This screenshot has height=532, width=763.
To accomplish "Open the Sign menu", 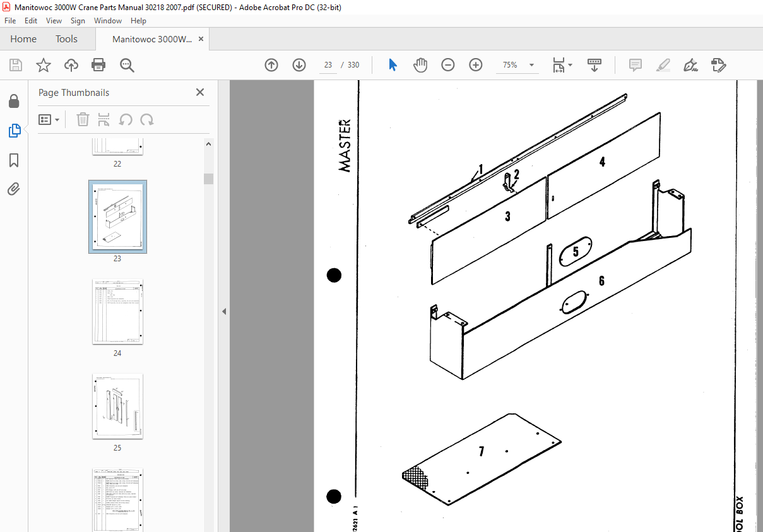I will [x=78, y=21].
